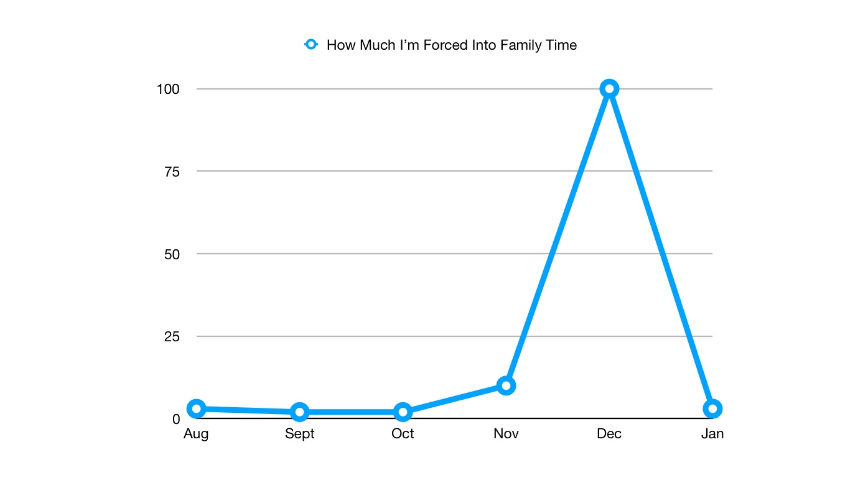Select the Nov data point marker
868x493 pixels.
pos(506,385)
